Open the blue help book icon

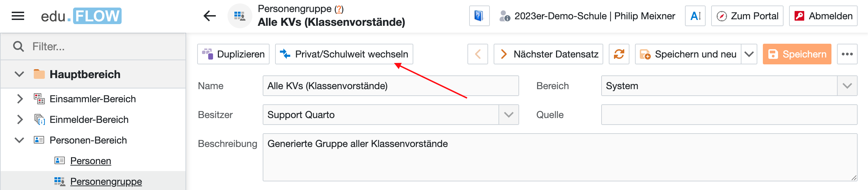(479, 16)
